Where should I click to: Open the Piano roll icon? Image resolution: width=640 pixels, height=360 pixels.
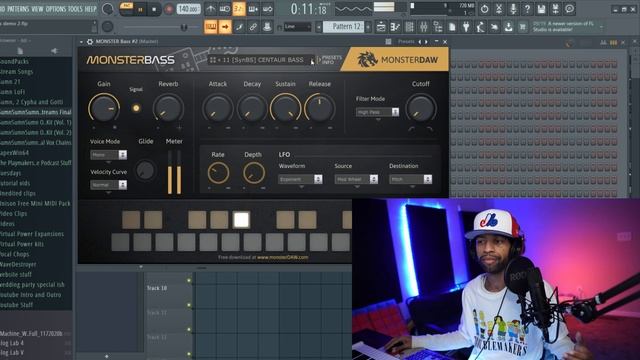pos(395,27)
